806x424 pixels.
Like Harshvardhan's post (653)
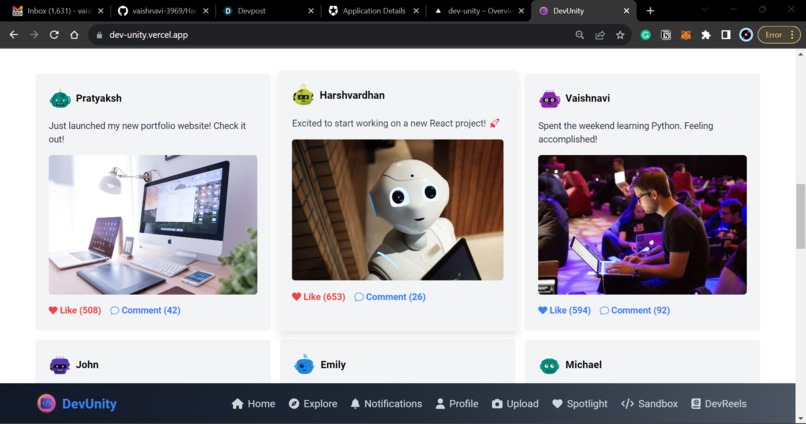(x=319, y=297)
